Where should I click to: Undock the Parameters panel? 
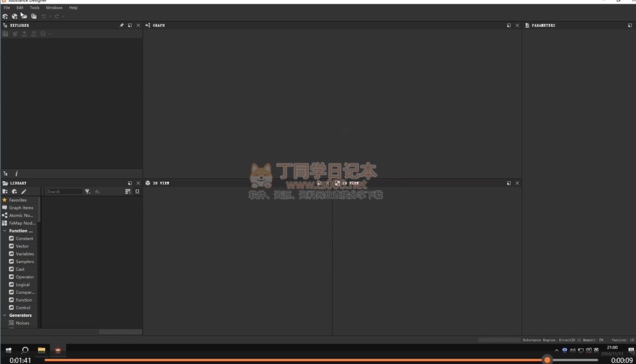[630, 25]
